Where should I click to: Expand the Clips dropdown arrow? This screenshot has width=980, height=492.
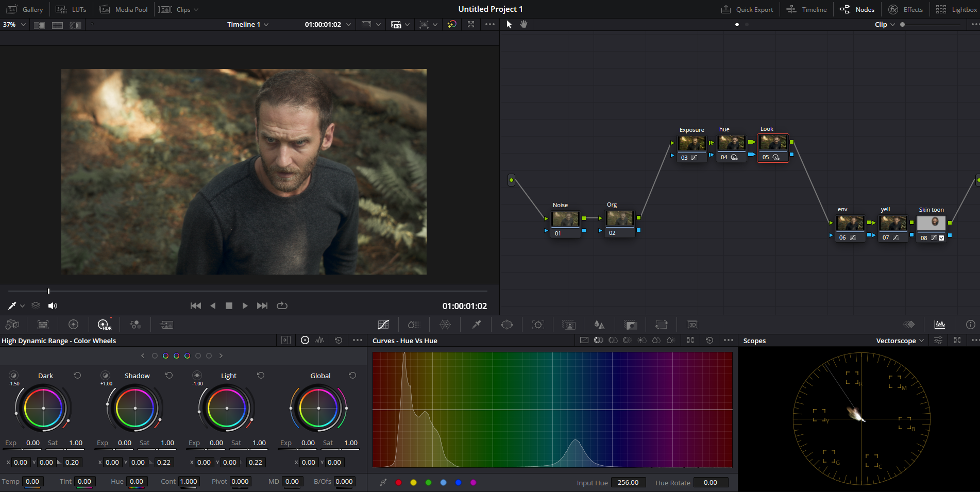tap(196, 10)
